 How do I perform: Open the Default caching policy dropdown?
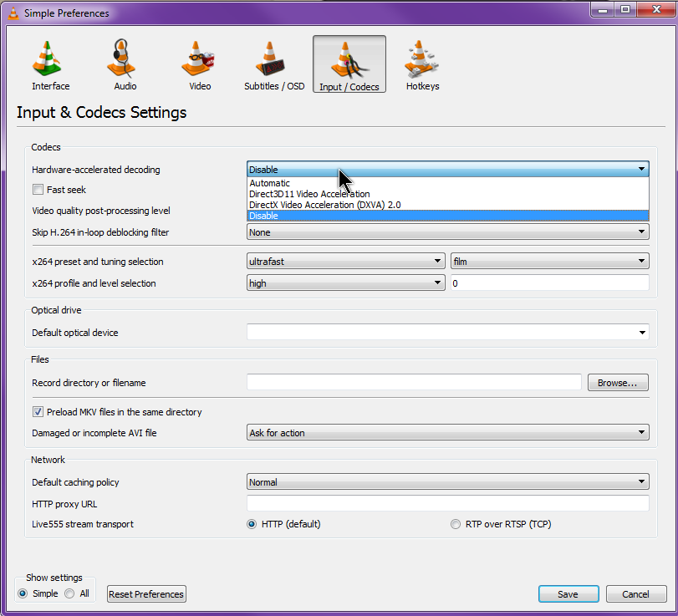pyautogui.click(x=447, y=481)
